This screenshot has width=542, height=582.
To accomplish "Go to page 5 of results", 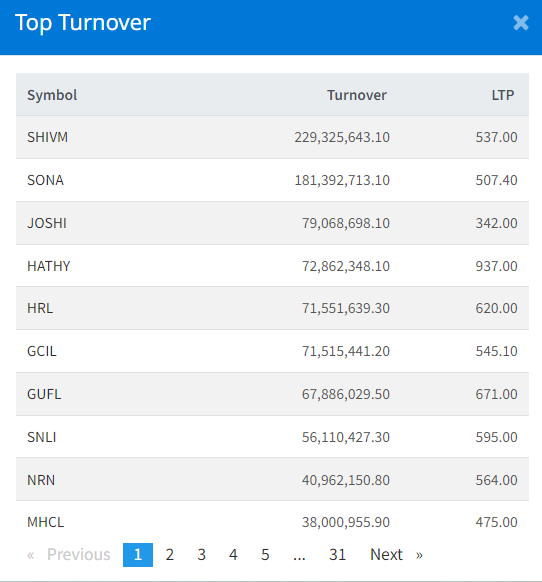I will point(265,555).
